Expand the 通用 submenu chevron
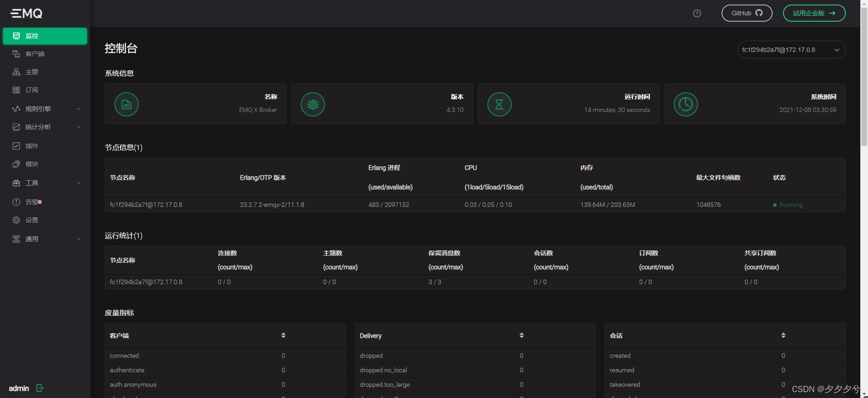 click(x=79, y=239)
